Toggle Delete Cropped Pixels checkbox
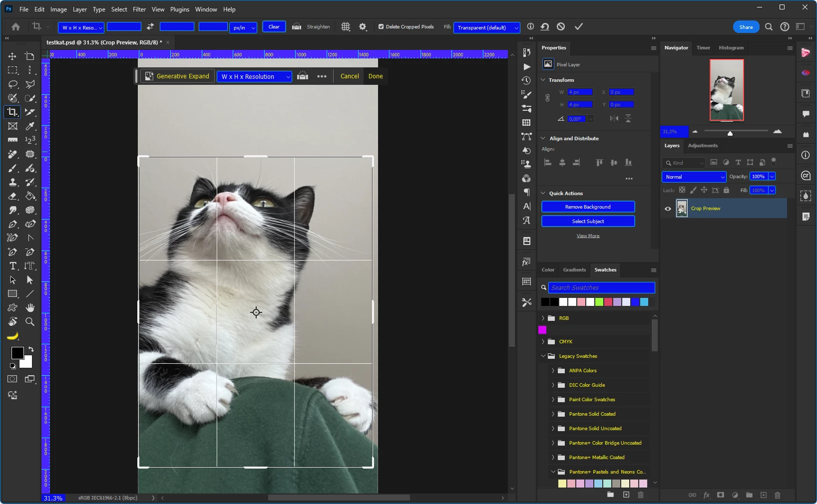The height and width of the screenshot is (504, 817). point(381,27)
